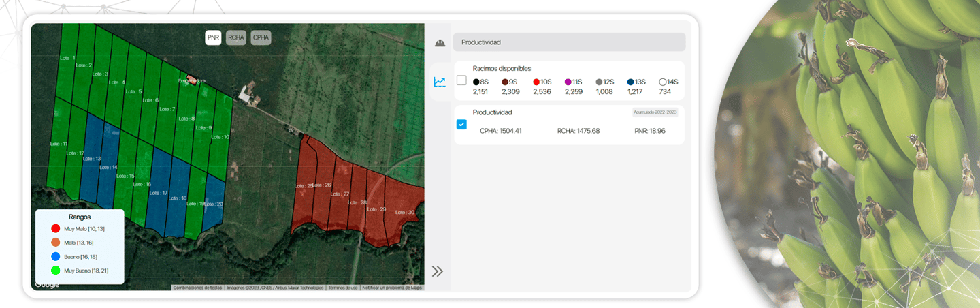Select Lote : 11 on the map
Screen dimensions: 980x308
[59, 144]
